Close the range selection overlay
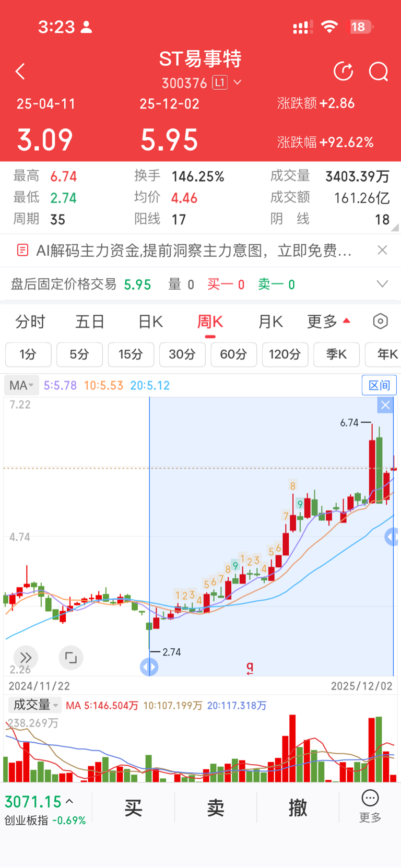 (385, 405)
